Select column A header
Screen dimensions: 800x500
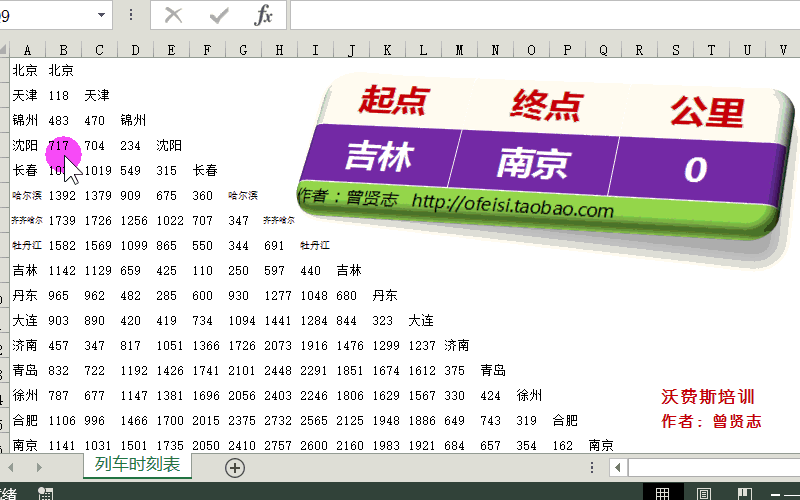(27, 50)
